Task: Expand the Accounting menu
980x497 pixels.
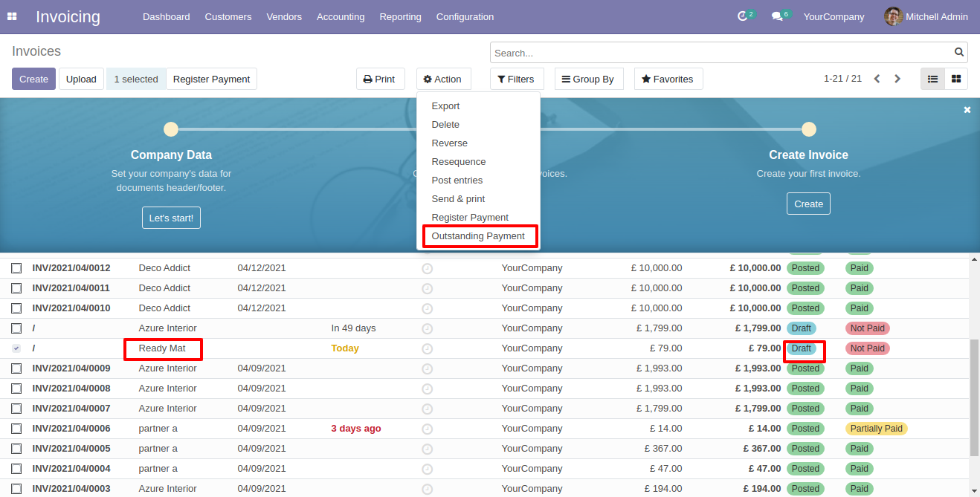Action: tap(341, 16)
